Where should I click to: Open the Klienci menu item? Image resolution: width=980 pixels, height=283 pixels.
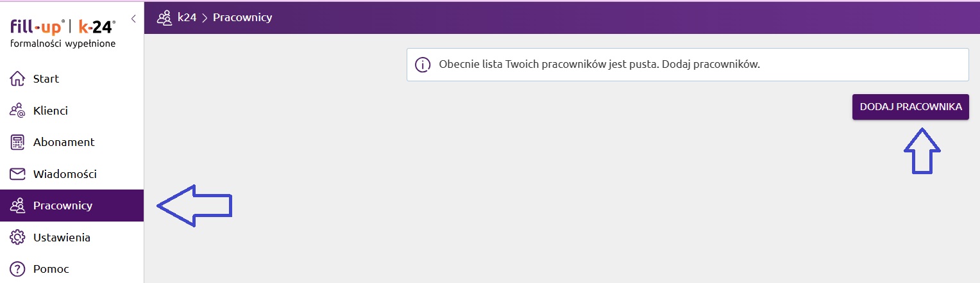click(x=50, y=111)
